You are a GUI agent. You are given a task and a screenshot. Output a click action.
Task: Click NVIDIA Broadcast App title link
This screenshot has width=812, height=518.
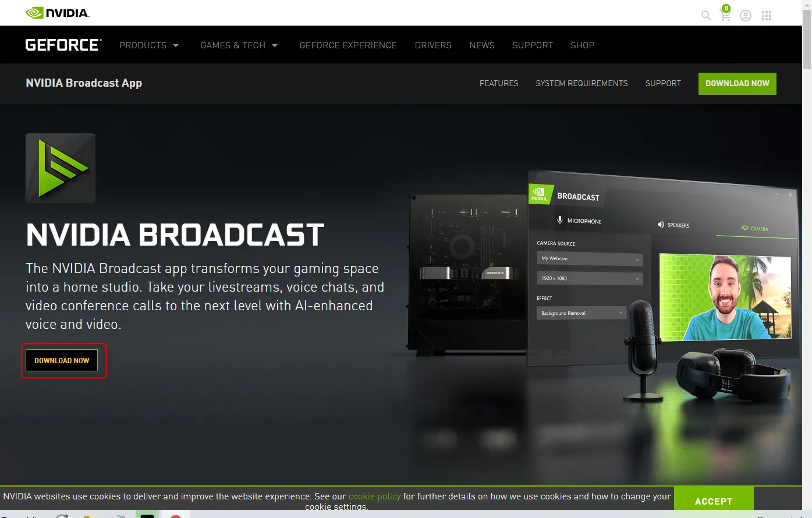coord(84,83)
